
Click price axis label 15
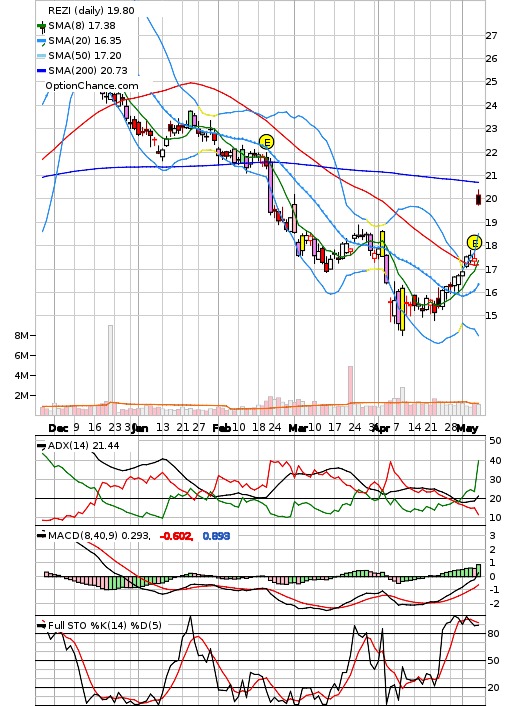pyautogui.click(x=491, y=316)
